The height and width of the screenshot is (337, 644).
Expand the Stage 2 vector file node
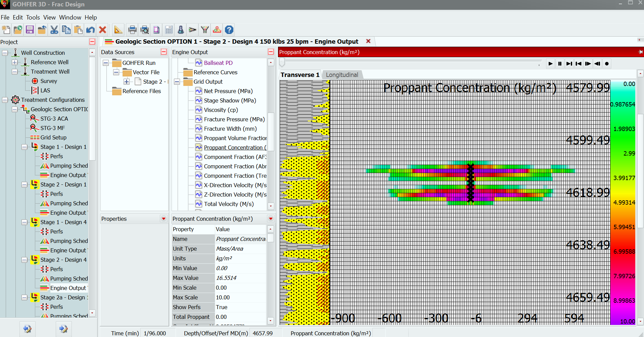pos(127,82)
